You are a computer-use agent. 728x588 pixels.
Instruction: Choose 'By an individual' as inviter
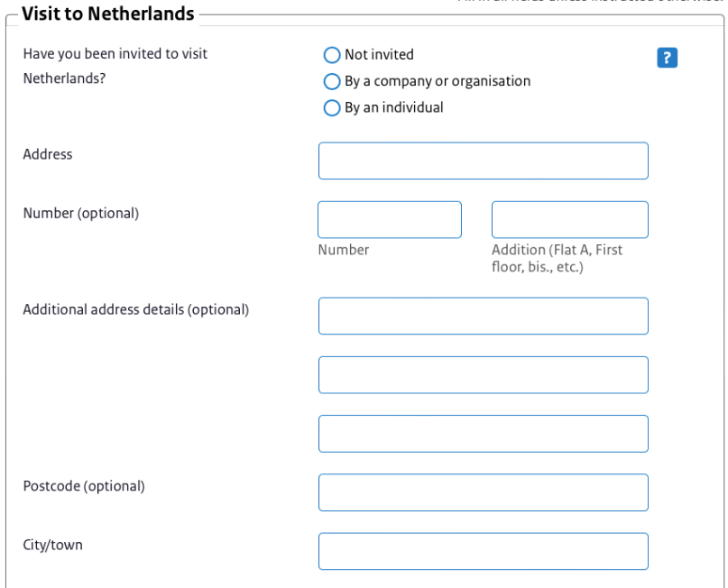click(332, 107)
